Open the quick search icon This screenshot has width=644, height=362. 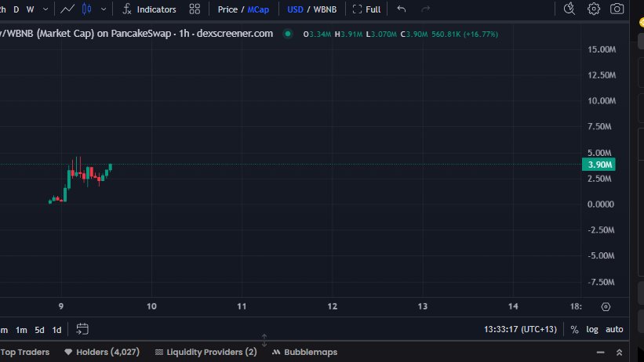[569, 9]
